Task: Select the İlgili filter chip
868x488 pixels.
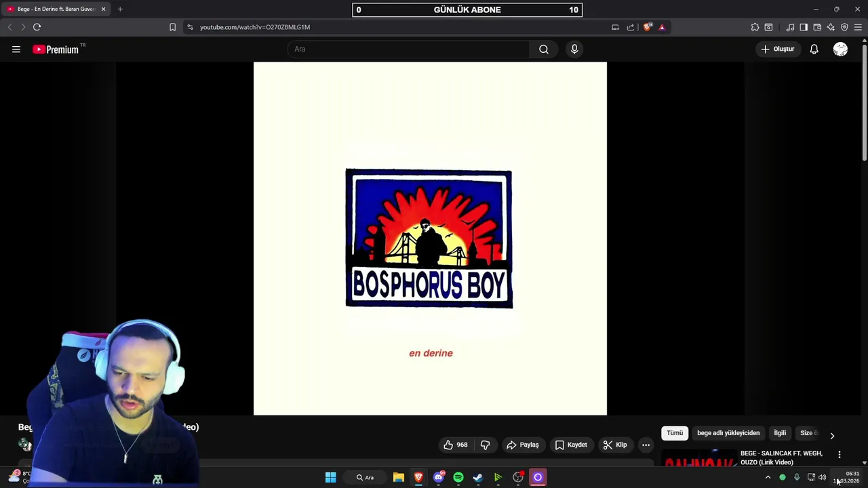Action: [x=780, y=433]
